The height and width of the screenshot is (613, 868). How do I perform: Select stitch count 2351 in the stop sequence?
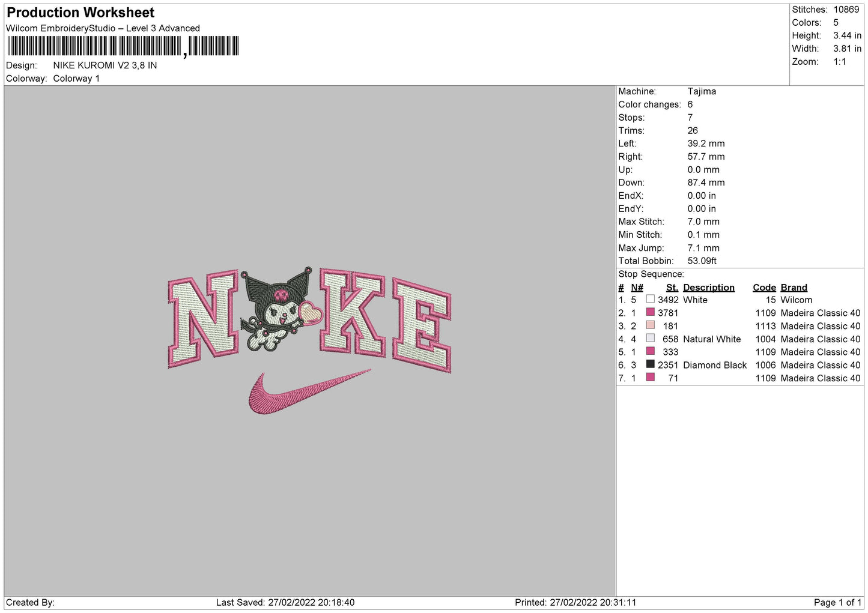668,365
